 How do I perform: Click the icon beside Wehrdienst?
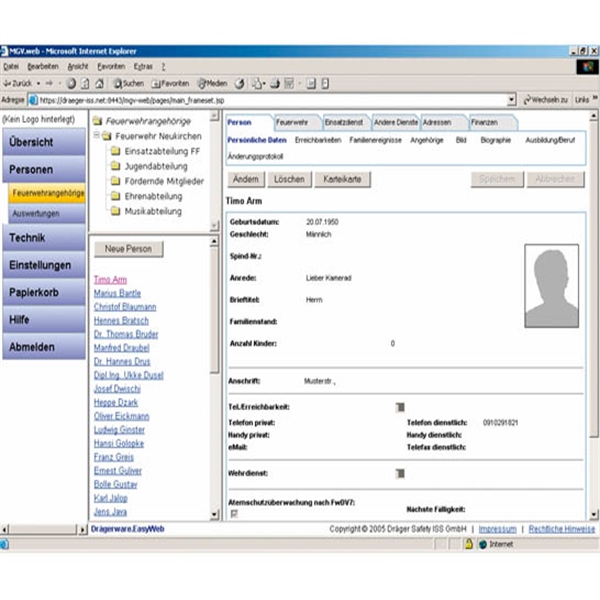point(400,472)
